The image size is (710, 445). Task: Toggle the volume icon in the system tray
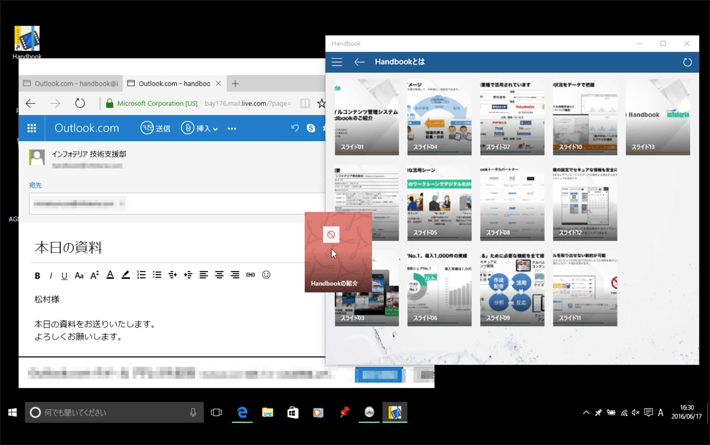[636, 412]
